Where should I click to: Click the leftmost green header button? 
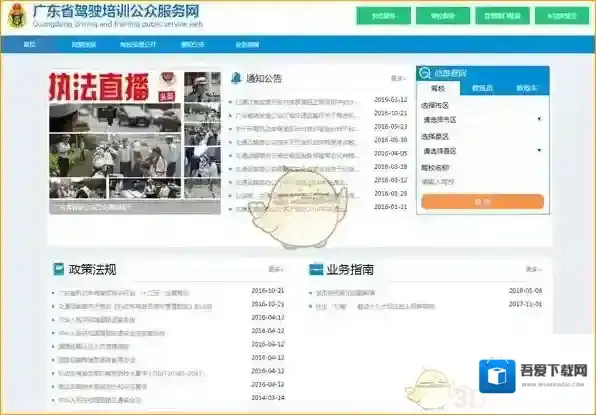pos(383,16)
